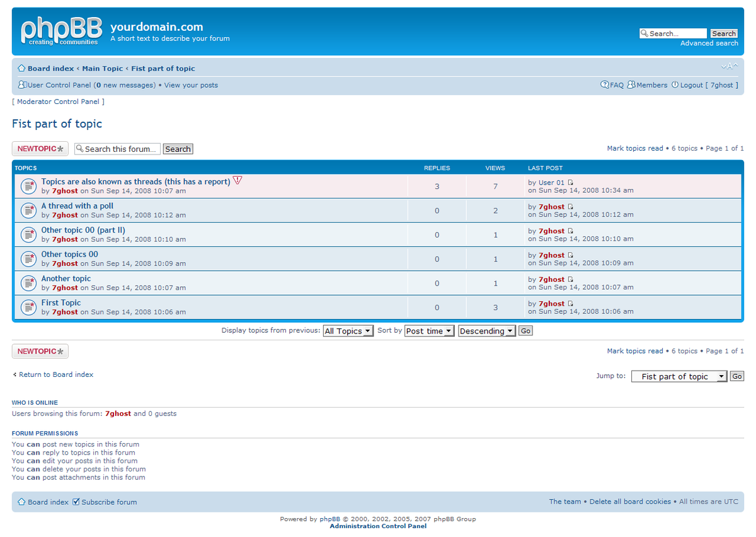Click the font size change icon
The image size is (756, 537).
[730, 67]
